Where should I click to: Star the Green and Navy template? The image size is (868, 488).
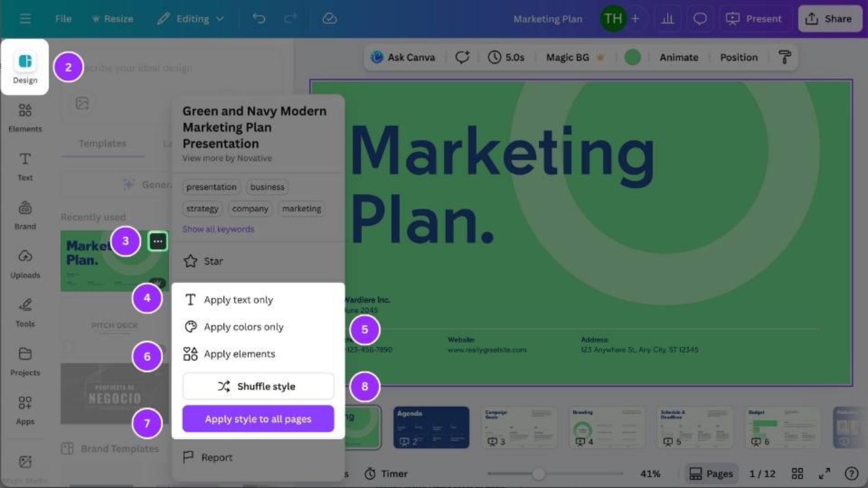click(203, 261)
